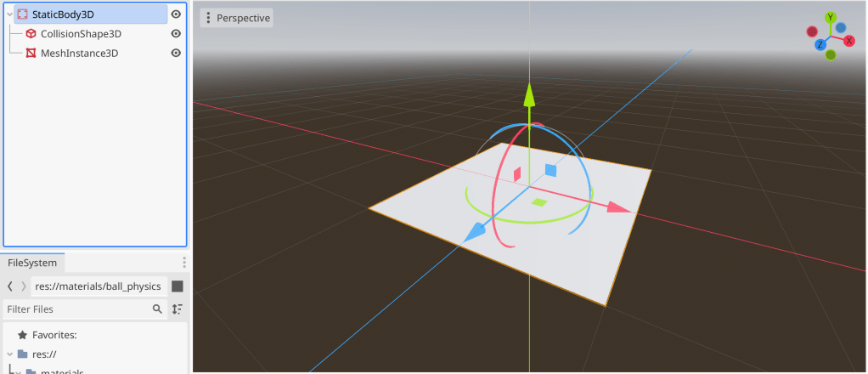
Task: Click the red X-axis arrow of the gizmo
Action: pyautogui.click(x=619, y=207)
